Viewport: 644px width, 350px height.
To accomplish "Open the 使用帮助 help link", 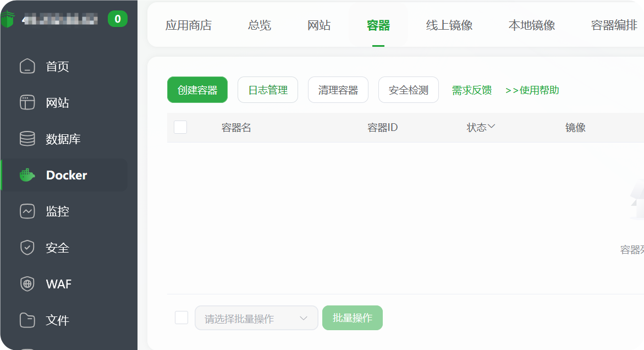I will tap(532, 90).
